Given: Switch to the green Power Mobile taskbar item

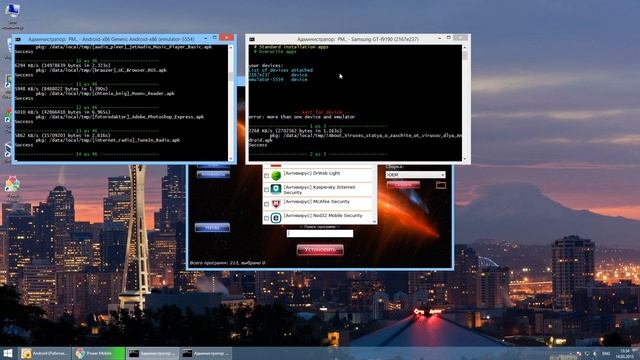Looking at the screenshot, I should pos(98,353).
